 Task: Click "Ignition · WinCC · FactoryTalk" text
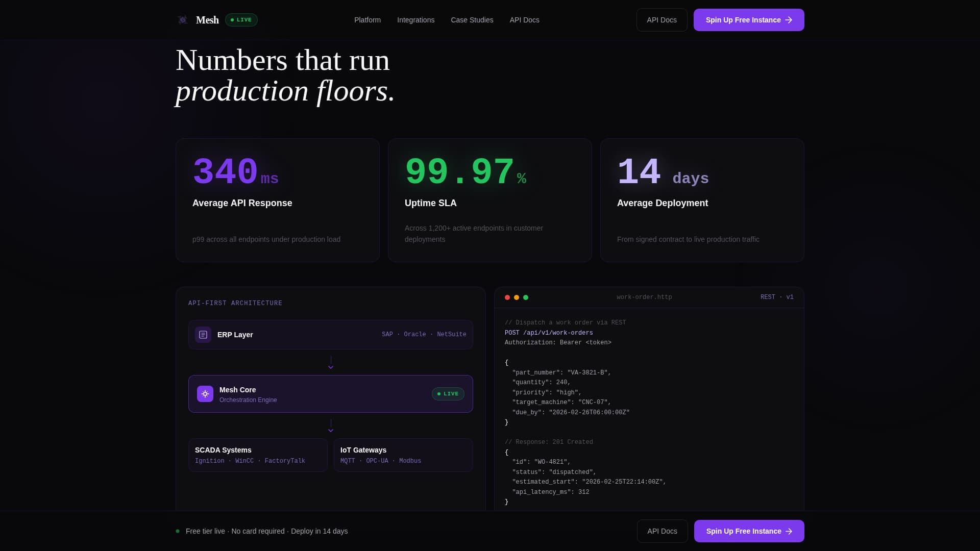250,461
